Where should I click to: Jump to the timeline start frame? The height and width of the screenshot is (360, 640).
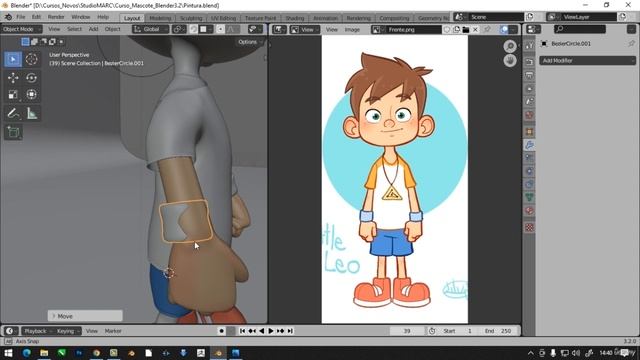click(x=242, y=331)
